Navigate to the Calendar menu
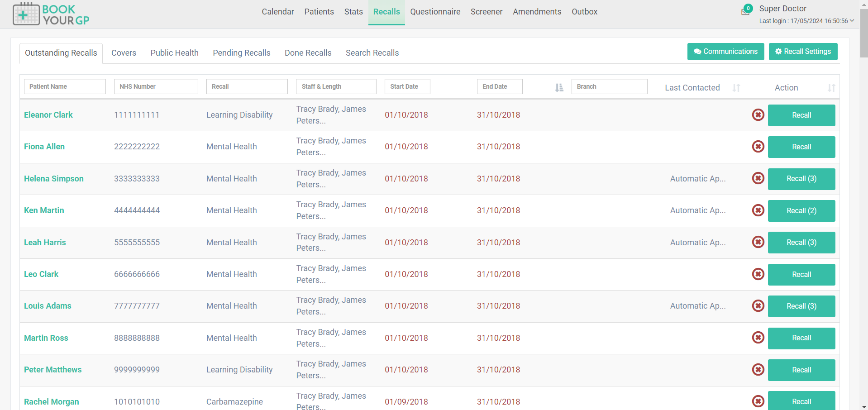868x410 pixels. [x=277, y=12]
